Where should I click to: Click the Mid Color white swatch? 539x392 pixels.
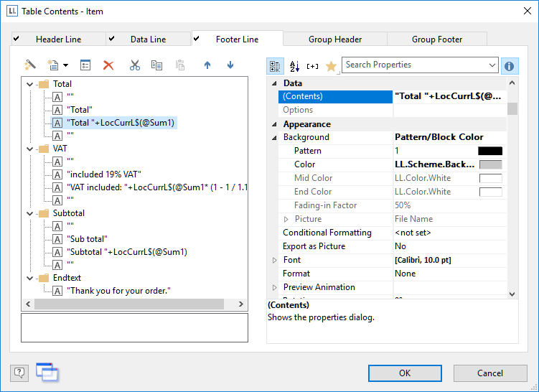tap(490, 178)
